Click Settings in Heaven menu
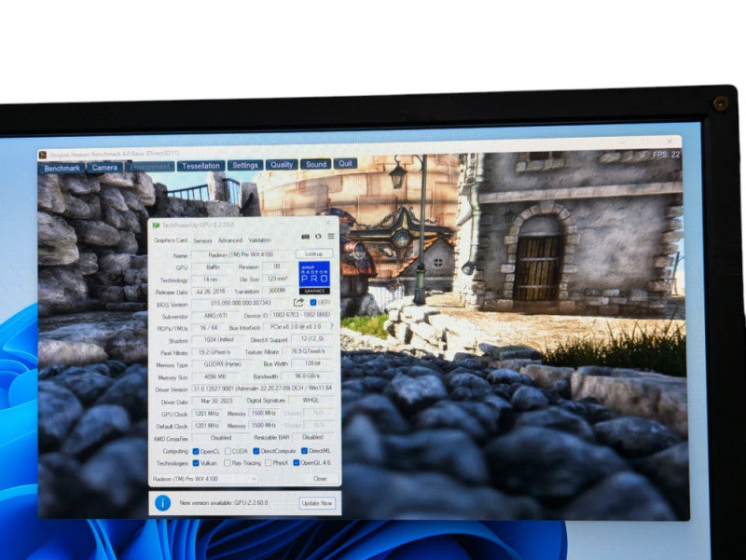Viewport: 746px width, 560px height. tap(245, 166)
